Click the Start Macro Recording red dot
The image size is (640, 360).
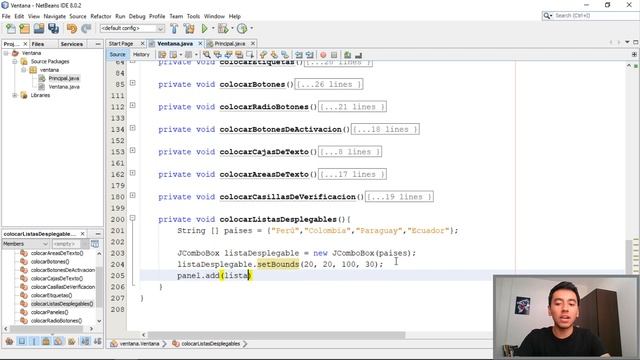click(x=323, y=55)
